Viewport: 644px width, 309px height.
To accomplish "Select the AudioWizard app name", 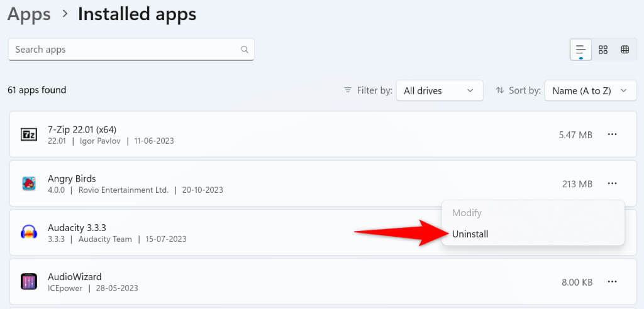I will point(75,277).
